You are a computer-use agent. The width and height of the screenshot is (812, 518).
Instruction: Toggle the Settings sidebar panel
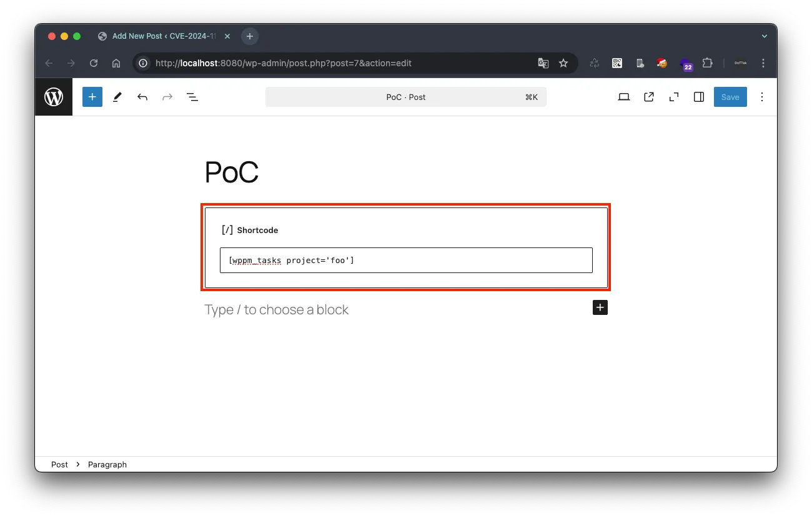699,97
